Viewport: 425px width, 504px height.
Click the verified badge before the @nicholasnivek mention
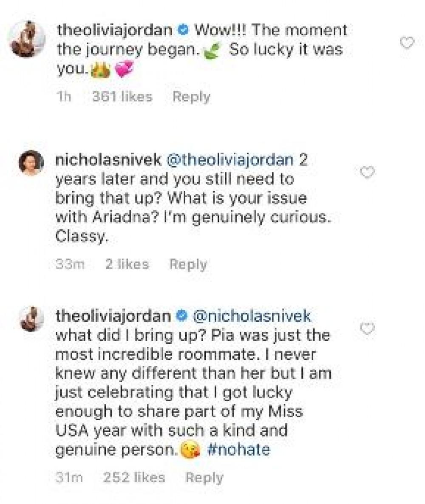[181, 317]
